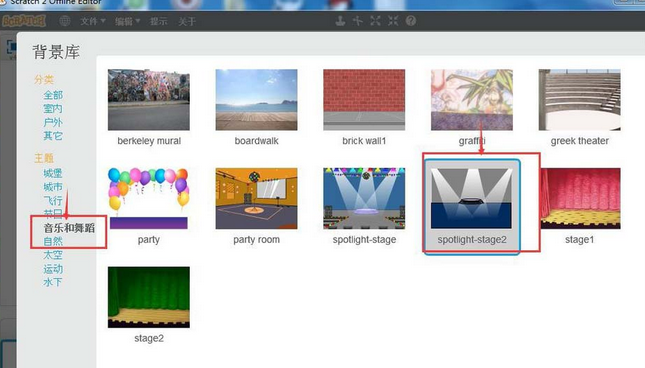
Task: Click the Scratch logo in the toolbar
Action: (x=24, y=21)
